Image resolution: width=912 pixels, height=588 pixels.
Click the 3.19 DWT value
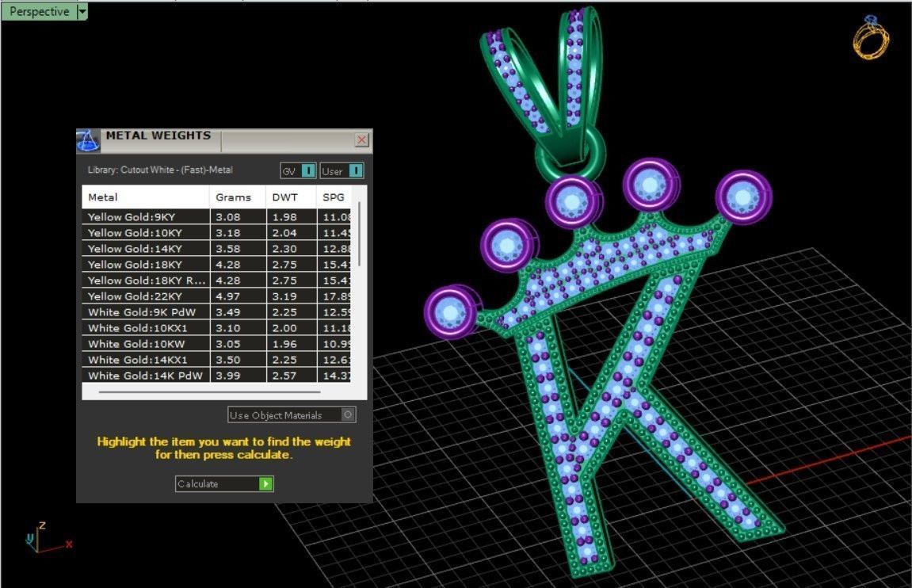284,296
